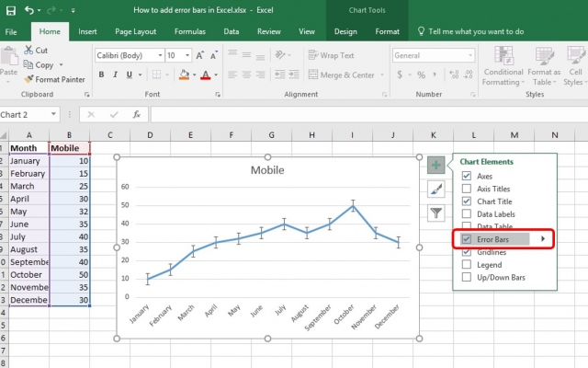
Task: Click the Merge & Center button
Action: click(341, 75)
